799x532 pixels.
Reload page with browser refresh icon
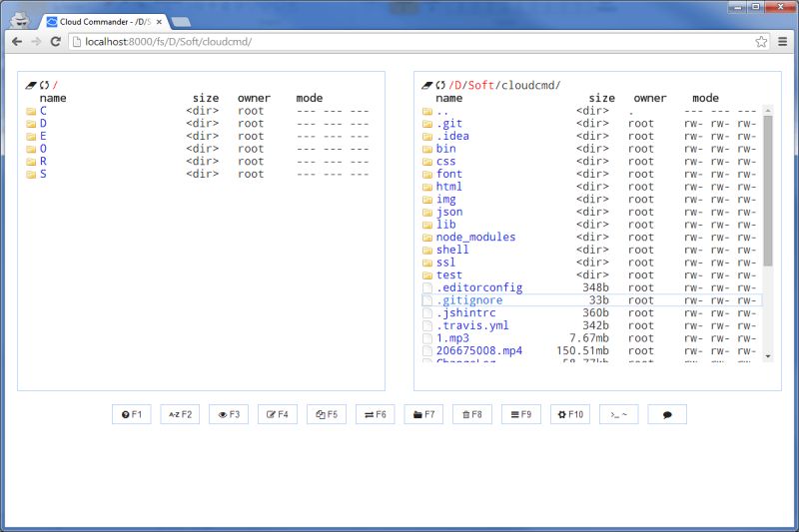(56, 42)
